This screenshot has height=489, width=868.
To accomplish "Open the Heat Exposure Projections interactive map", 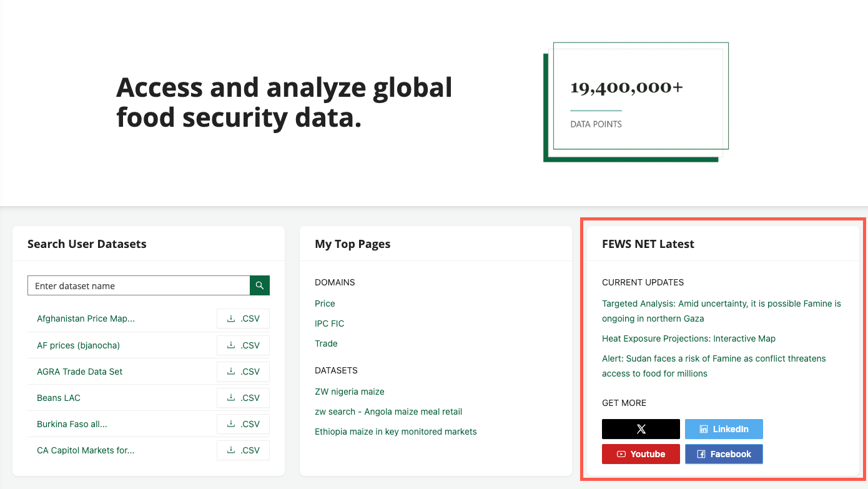I will click(689, 338).
